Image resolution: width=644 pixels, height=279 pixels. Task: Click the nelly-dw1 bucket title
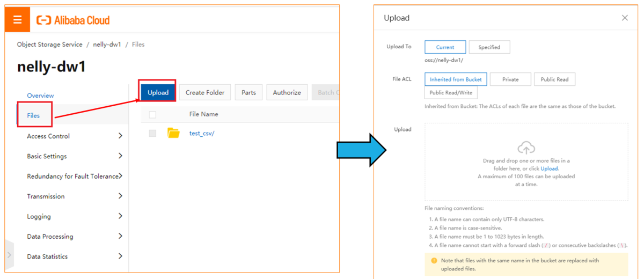(x=52, y=67)
